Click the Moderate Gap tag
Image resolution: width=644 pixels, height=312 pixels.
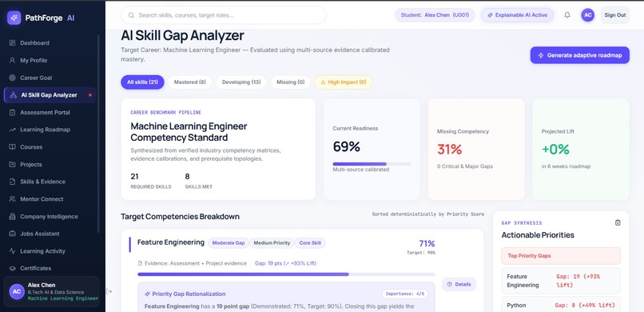(228, 243)
